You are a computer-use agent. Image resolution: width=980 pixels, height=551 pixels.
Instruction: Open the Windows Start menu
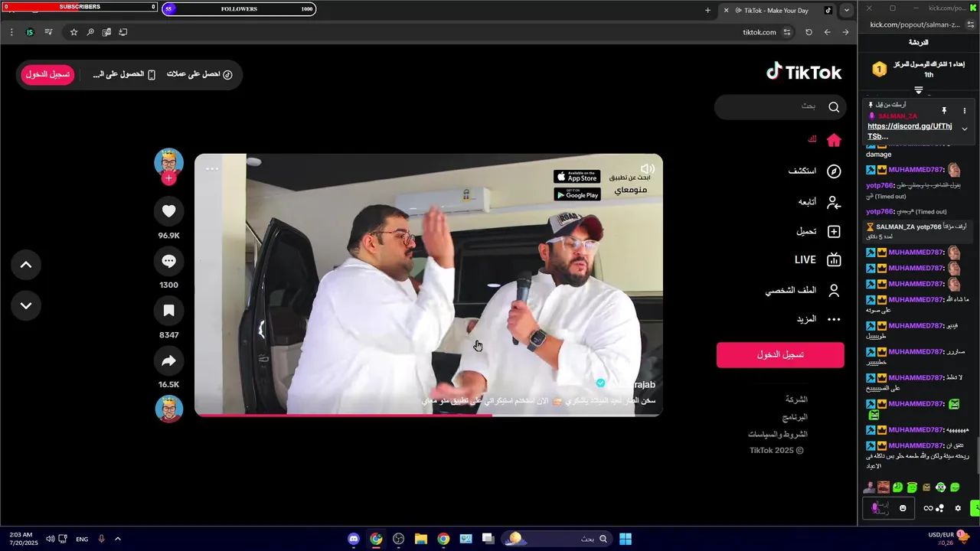(626, 539)
